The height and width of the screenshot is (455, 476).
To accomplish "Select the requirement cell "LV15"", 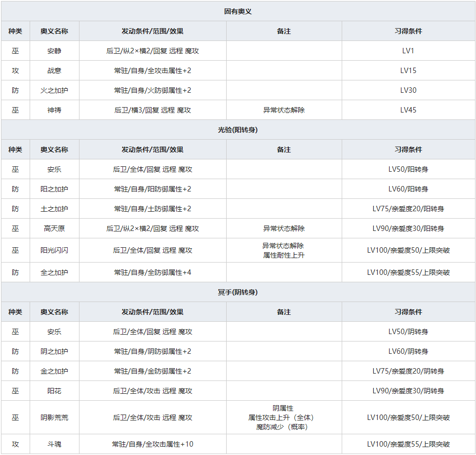I will pyautogui.click(x=408, y=71).
